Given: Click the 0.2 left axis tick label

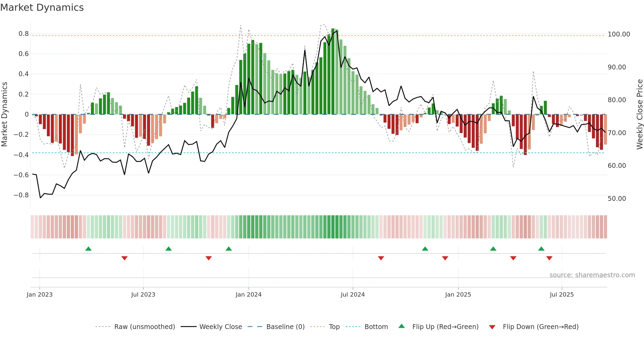Looking at the screenshot, I should click(24, 94).
